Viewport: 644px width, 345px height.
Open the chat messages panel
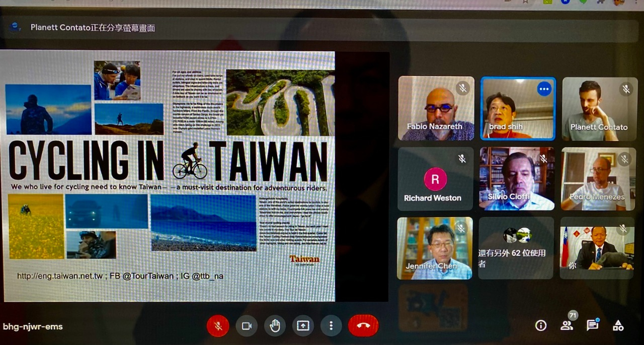(593, 326)
